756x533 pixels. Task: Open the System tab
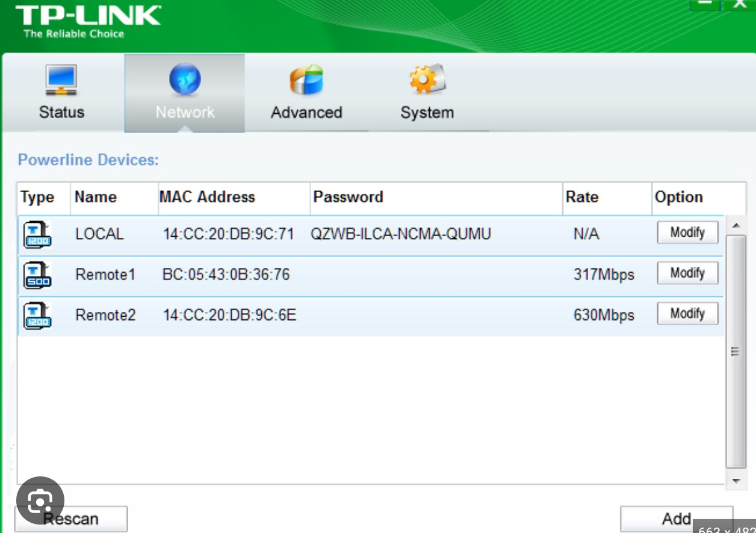pyautogui.click(x=428, y=93)
